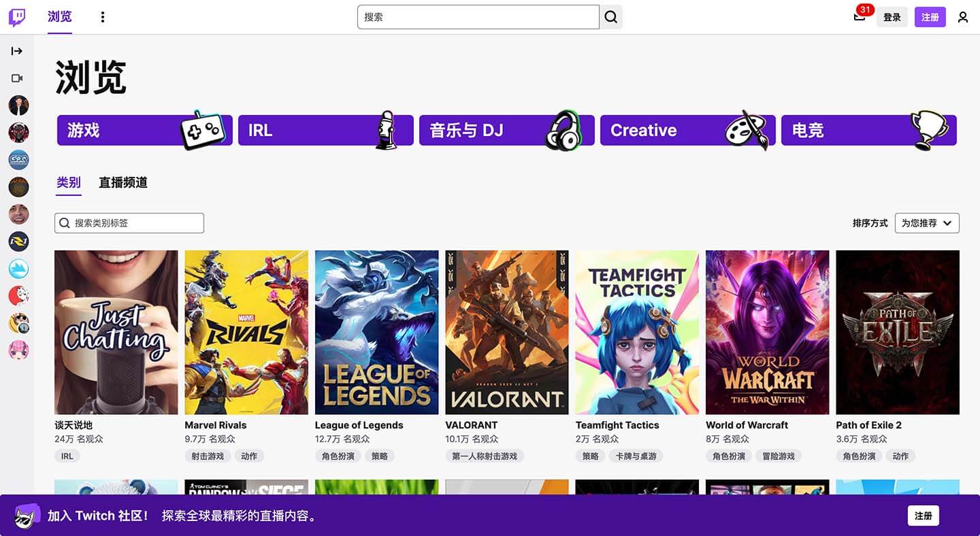The image size is (980, 536).
Task: Click the 策略 tag under League of Legends
Action: coord(380,456)
